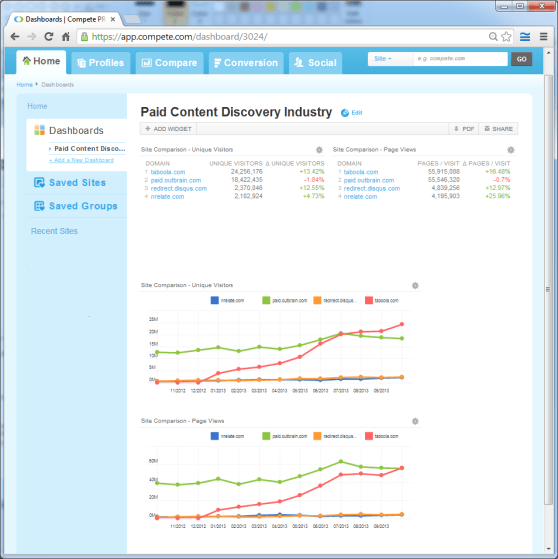Toggle nrelate.com blue swatch in Page Views chart
This screenshot has height=559, width=558.
click(215, 436)
